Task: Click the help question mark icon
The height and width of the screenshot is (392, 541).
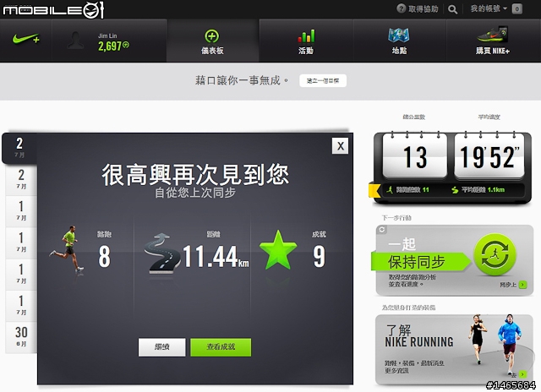Action: (401, 8)
